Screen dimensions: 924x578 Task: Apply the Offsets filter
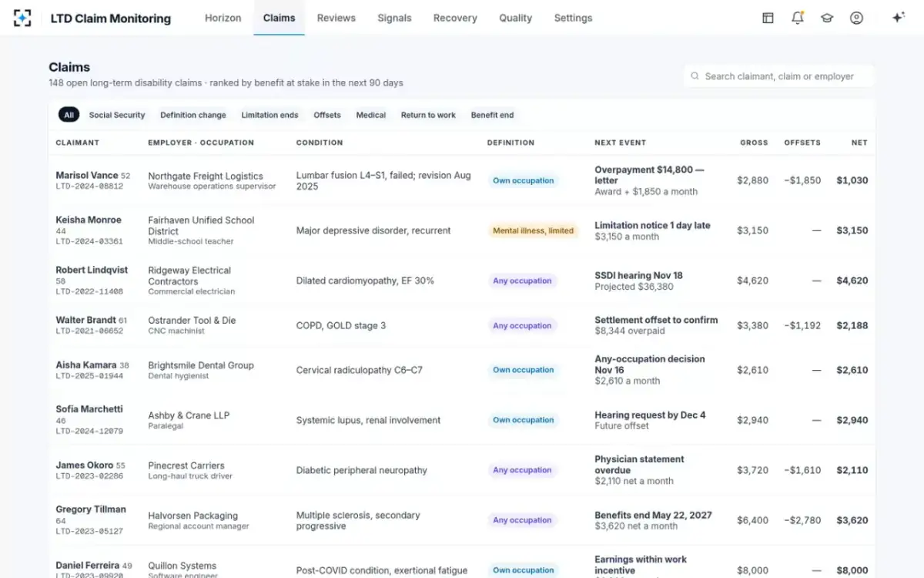327,115
